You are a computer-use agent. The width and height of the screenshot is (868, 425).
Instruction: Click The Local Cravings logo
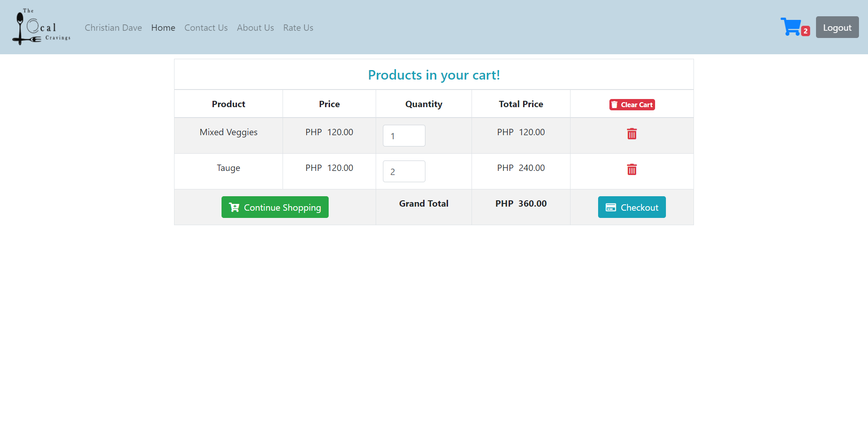42,27
